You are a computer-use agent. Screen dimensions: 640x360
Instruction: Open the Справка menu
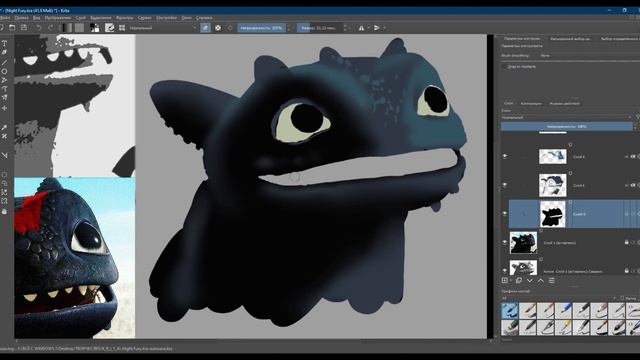point(204,18)
